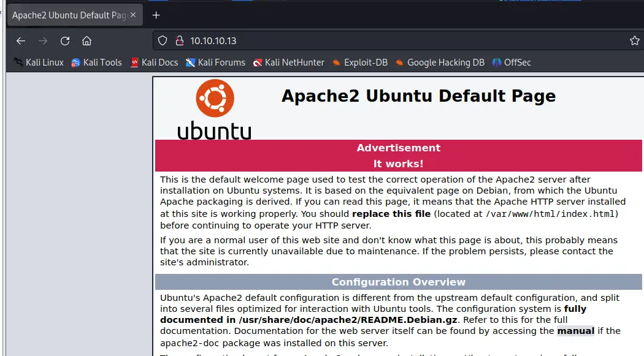This screenshot has width=644, height=356.
Task: Open the tracking protection shield icon
Action: (x=163, y=40)
